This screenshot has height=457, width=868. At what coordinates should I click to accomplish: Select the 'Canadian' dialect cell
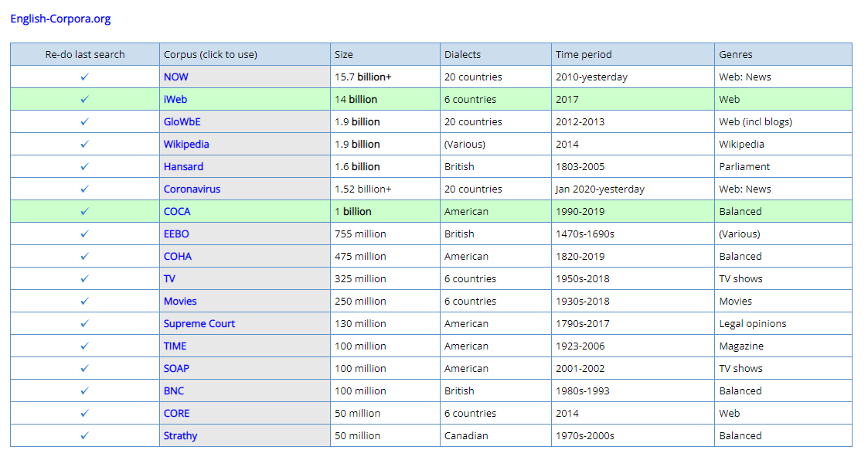click(x=496, y=436)
